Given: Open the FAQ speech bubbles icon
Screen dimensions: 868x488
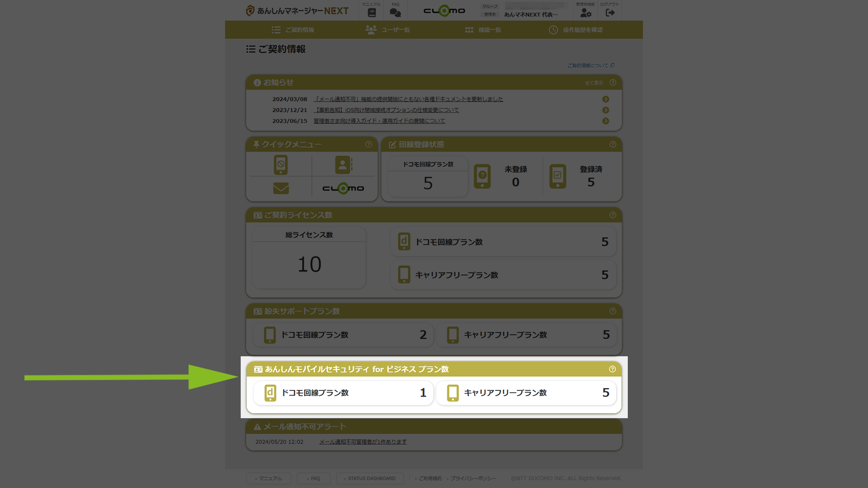Looking at the screenshot, I should click(x=395, y=12).
